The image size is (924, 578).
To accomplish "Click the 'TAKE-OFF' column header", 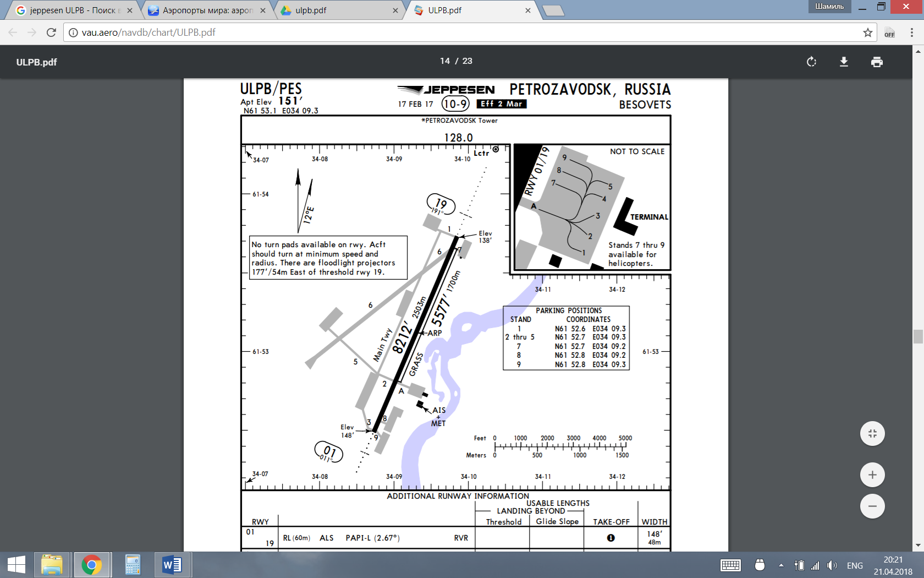I will tap(611, 522).
